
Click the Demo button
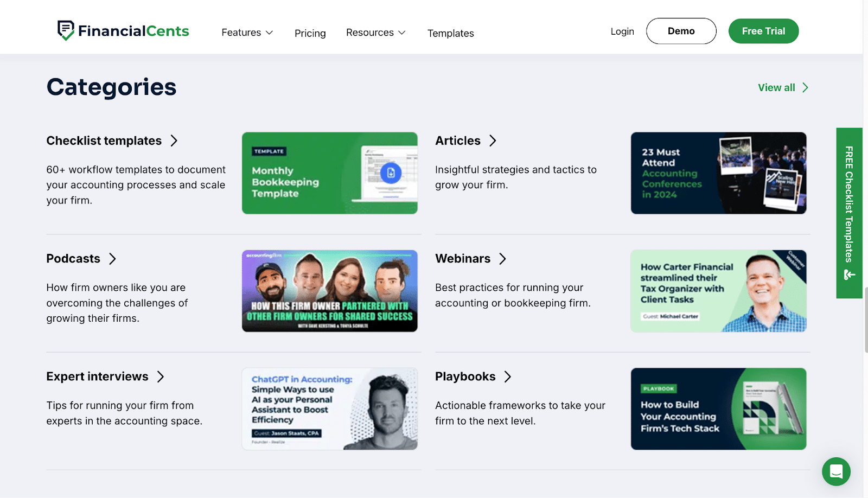[x=681, y=31]
